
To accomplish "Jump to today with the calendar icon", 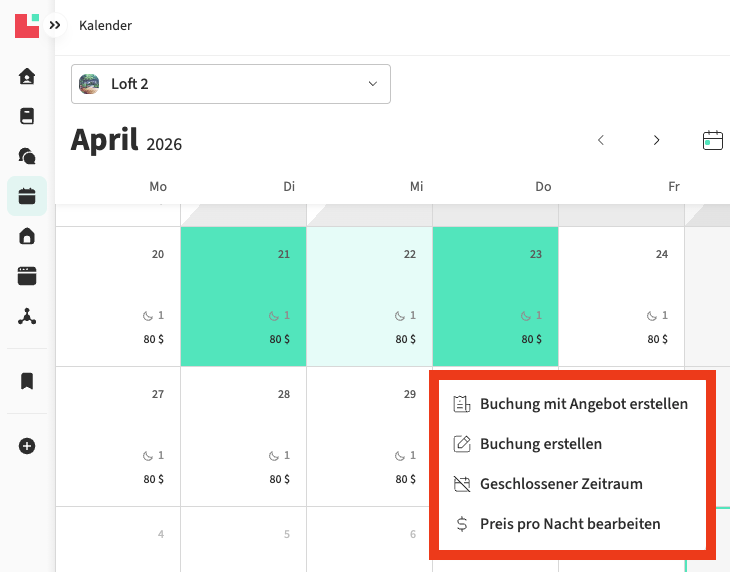I will 713,140.
